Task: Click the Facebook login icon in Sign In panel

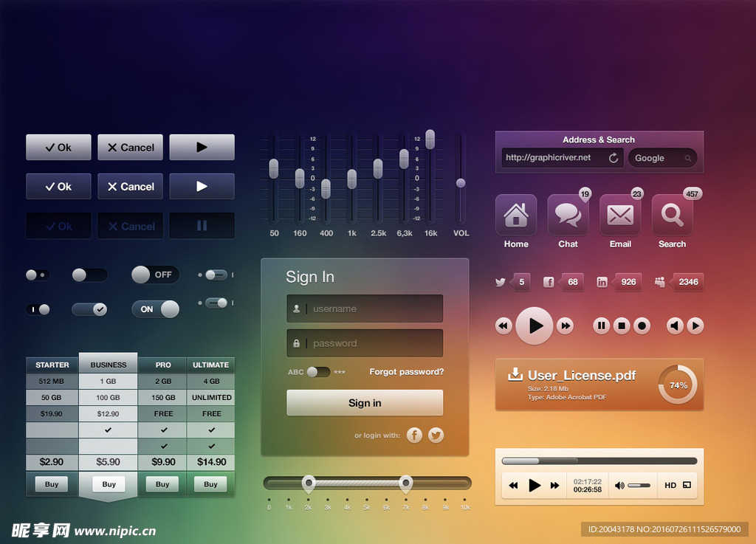Action: click(x=415, y=435)
